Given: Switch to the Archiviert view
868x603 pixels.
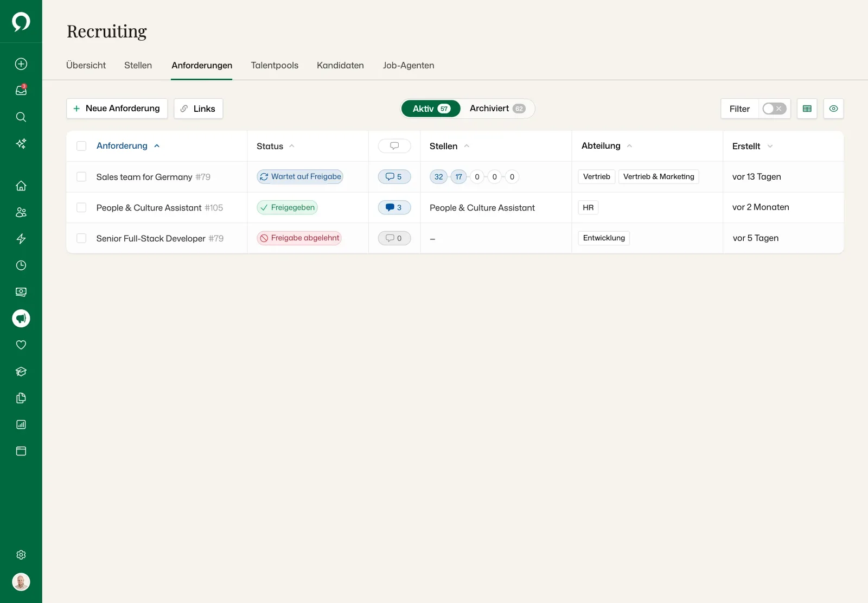Looking at the screenshot, I should tap(497, 109).
